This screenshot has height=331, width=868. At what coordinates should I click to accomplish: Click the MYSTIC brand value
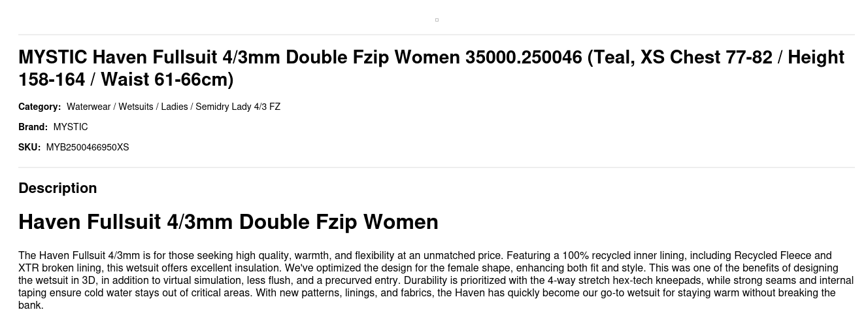point(71,127)
